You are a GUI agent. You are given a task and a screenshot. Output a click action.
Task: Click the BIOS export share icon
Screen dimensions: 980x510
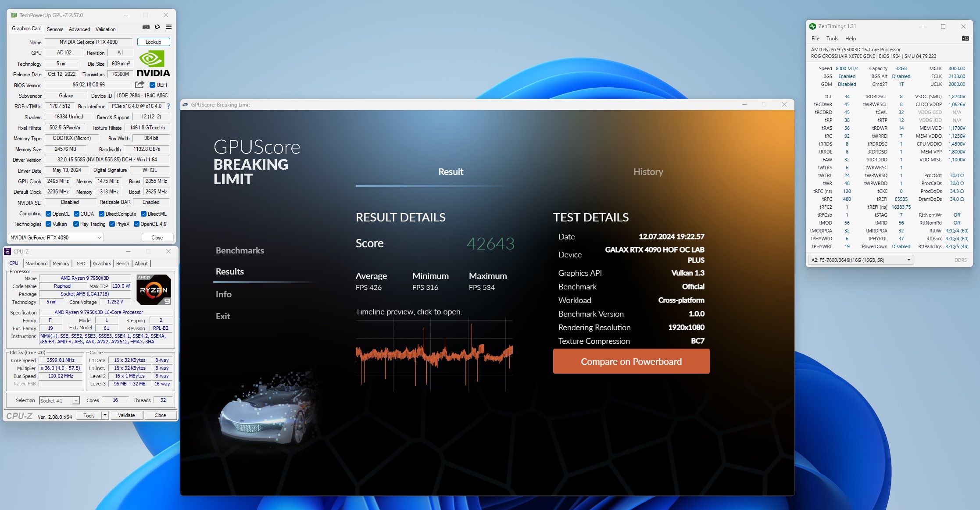point(139,85)
